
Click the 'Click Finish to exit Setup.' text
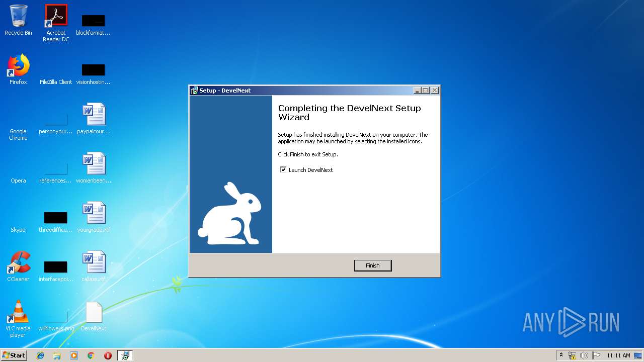click(x=308, y=154)
